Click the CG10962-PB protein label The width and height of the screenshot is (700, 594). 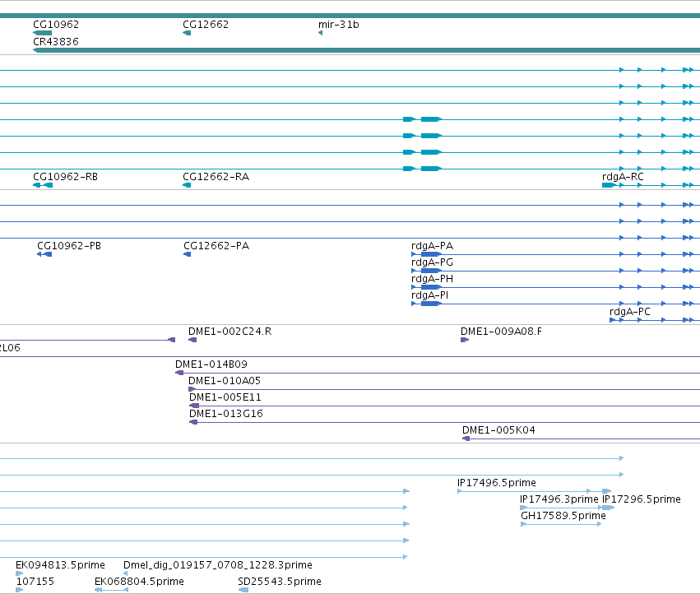pos(69,246)
